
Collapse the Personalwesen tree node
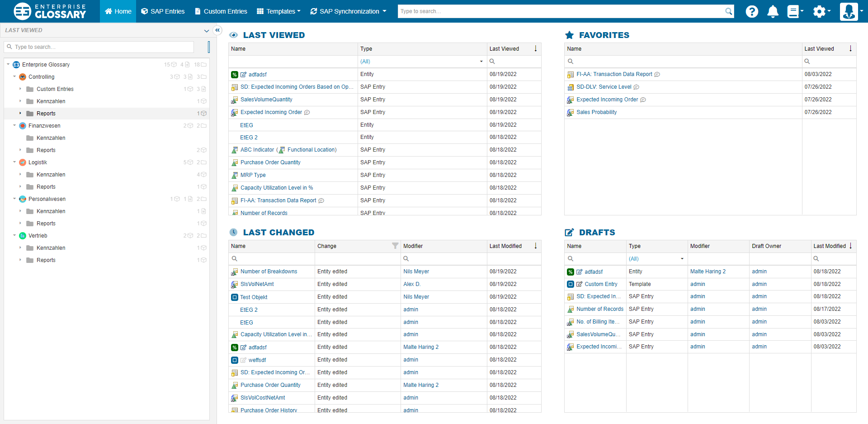pos(14,199)
